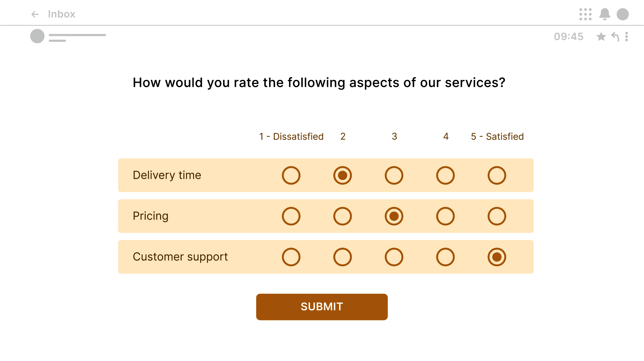Open the apps grid icon
Screen dimensions: 644x361
tap(585, 14)
